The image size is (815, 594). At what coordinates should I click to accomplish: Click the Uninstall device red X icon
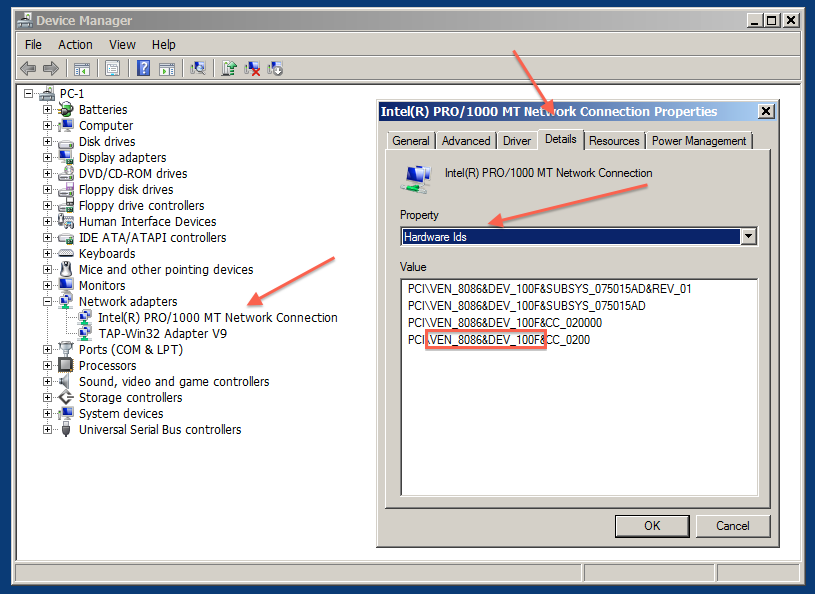(252, 68)
